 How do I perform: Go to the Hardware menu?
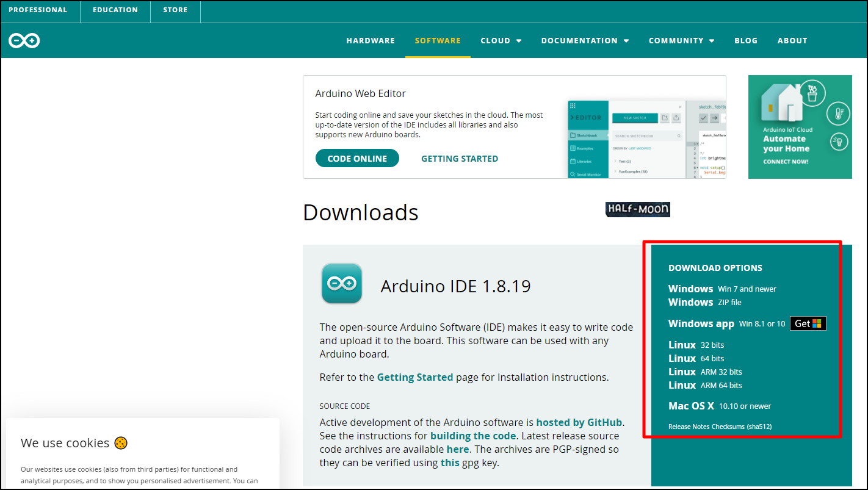pyautogui.click(x=371, y=41)
